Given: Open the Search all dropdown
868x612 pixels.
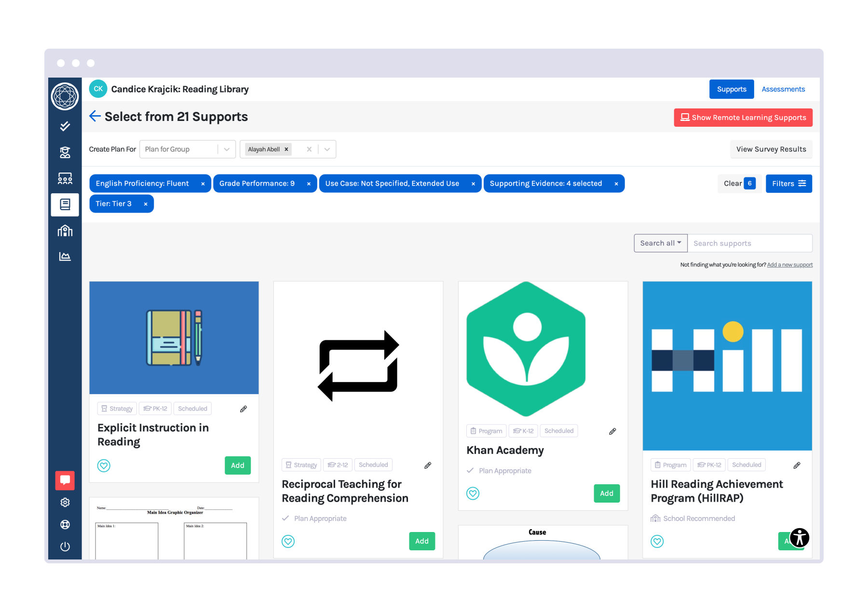Looking at the screenshot, I should (x=660, y=243).
